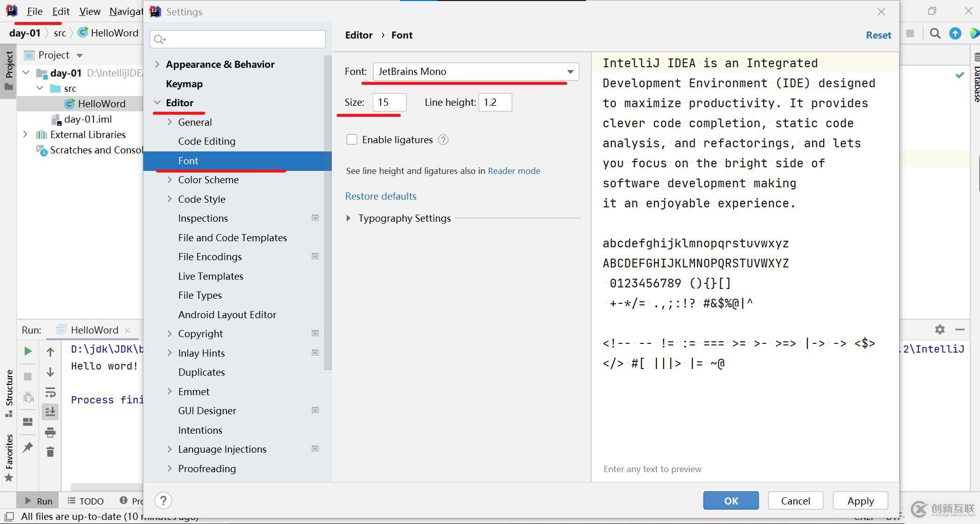Click the search magnifier in top toolbar
Image resolution: width=980 pixels, height=524 pixels.
click(935, 34)
